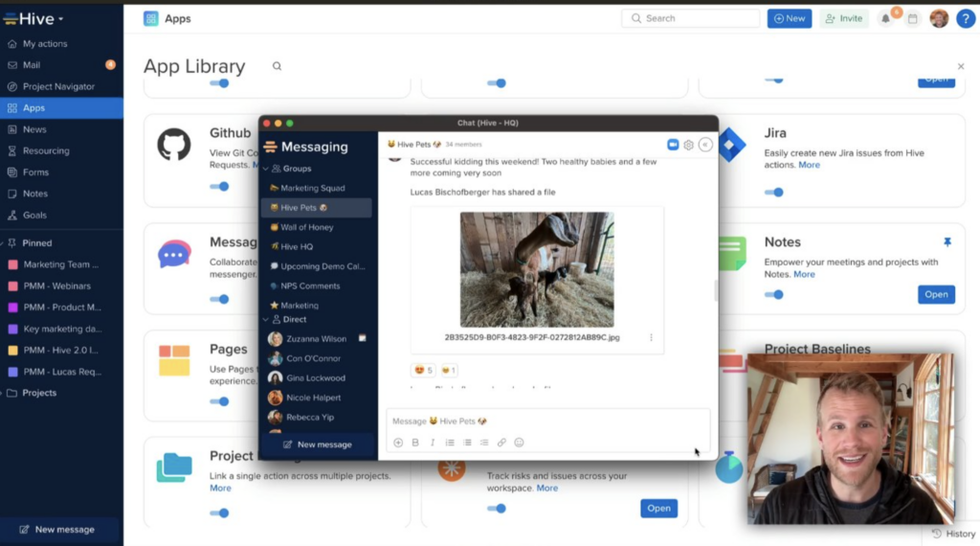Image resolution: width=980 pixels, height=546 pixels.
Task: Collapse chat panel with double-arrow icon
Action: pos(705,145)
